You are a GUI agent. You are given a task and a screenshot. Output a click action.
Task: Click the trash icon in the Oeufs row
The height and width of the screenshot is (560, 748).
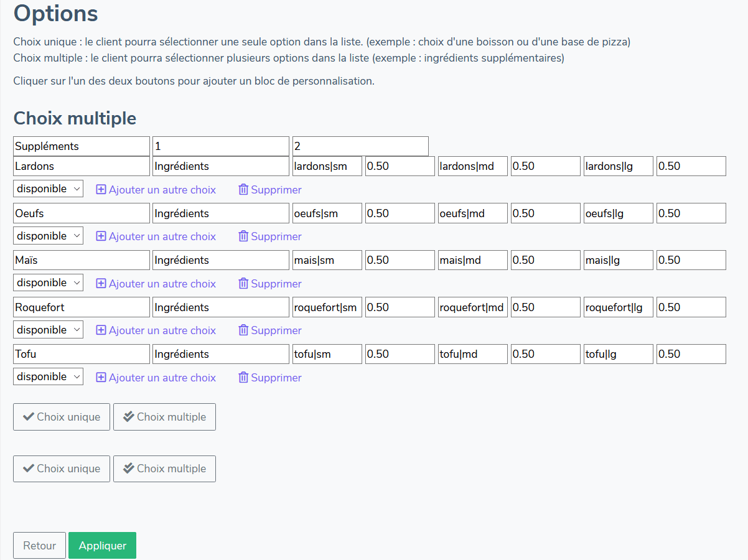pyautogui.click(x=243, y=236)
